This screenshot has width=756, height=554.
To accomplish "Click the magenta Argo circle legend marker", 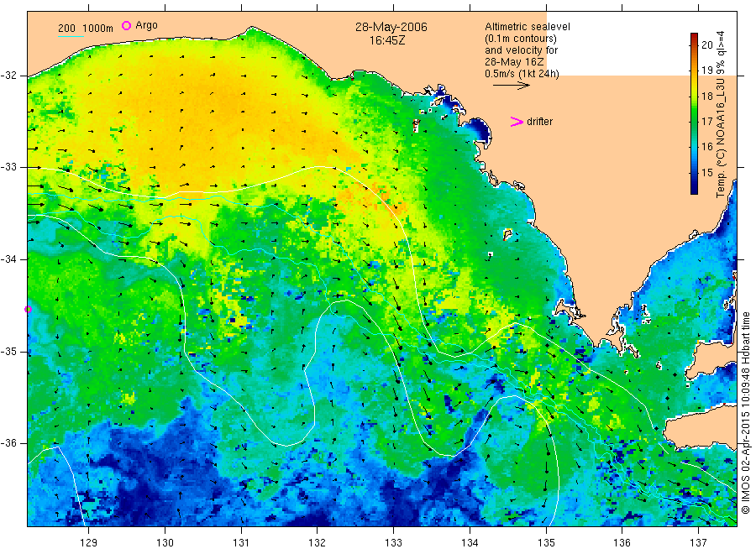I will 126,25.
